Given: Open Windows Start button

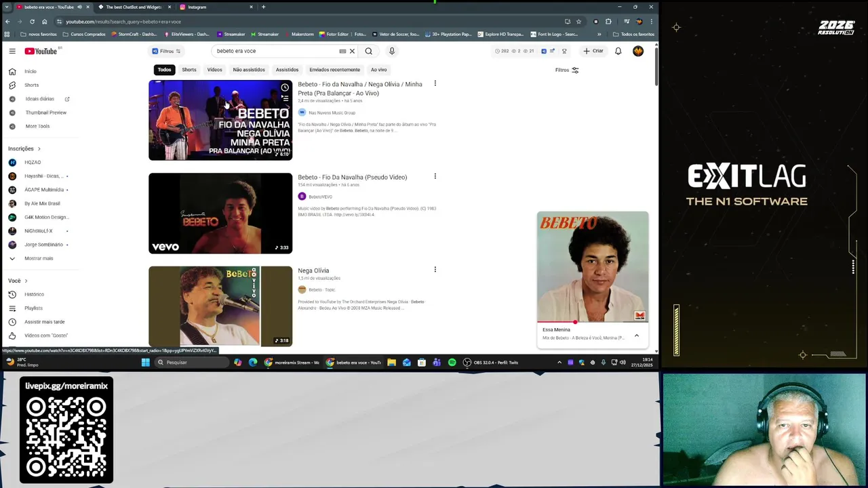Looking at the screenshot, I should click(x=145, y=363).
